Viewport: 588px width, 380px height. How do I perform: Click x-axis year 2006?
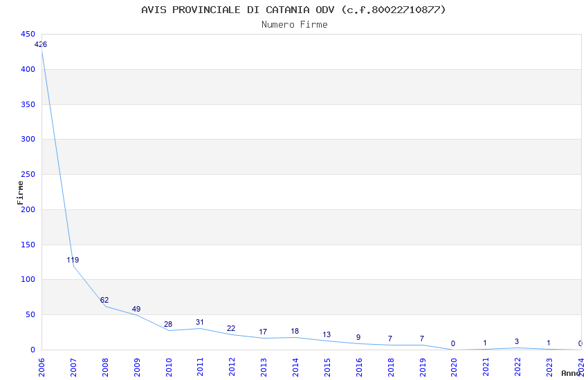tap(42, 368)
